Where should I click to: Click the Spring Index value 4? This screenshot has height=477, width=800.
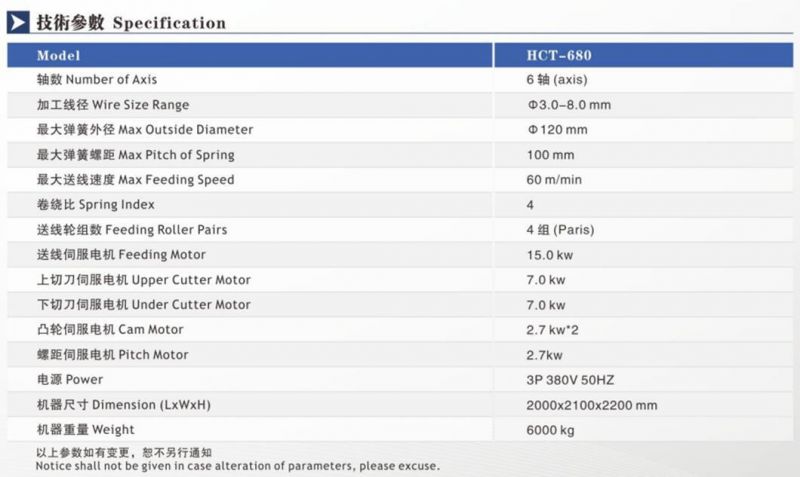[530, 205]
